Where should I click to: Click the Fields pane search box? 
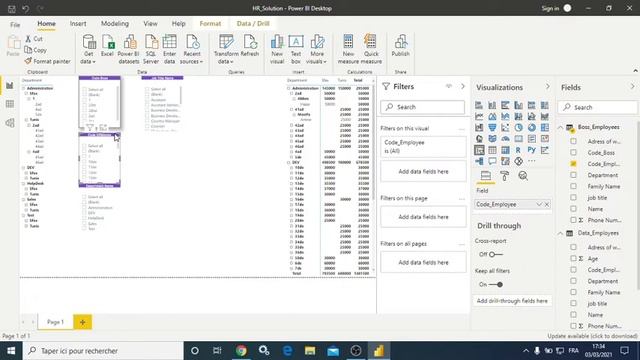point(598,107)
